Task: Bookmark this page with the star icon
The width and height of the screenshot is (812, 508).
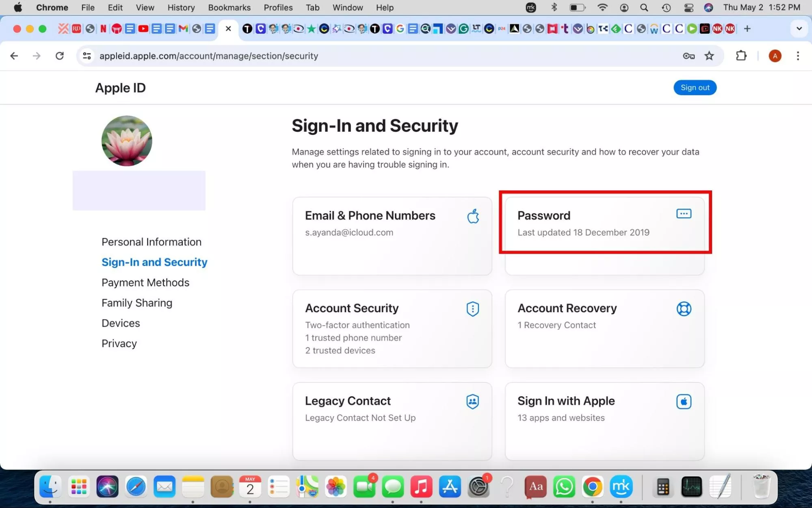Action: 709,56
